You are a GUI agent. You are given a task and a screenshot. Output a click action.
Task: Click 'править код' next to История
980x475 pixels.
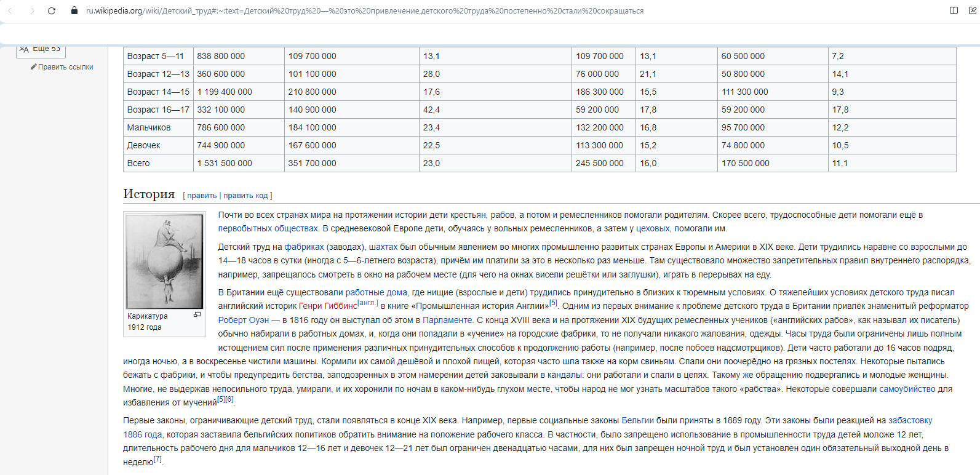tap(245, 196)
